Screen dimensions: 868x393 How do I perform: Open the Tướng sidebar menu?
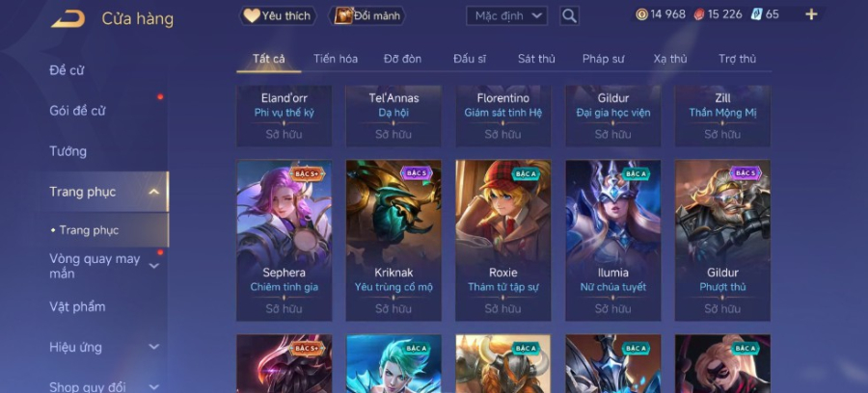[x=68, y=151]
